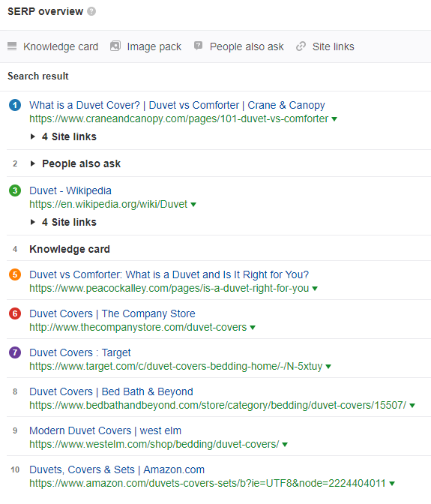The width and height of the screenshot is (431, 504).
Task: Open dropdown arrow beside bedbathandbeyond.com URL
Action: [412, 406]
